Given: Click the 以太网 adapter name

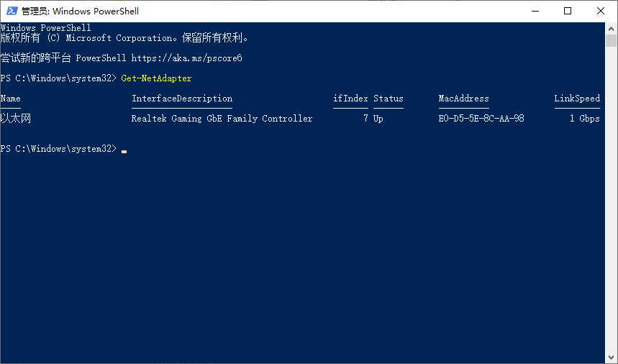Looking at the screenshot, I should (16, 119).
